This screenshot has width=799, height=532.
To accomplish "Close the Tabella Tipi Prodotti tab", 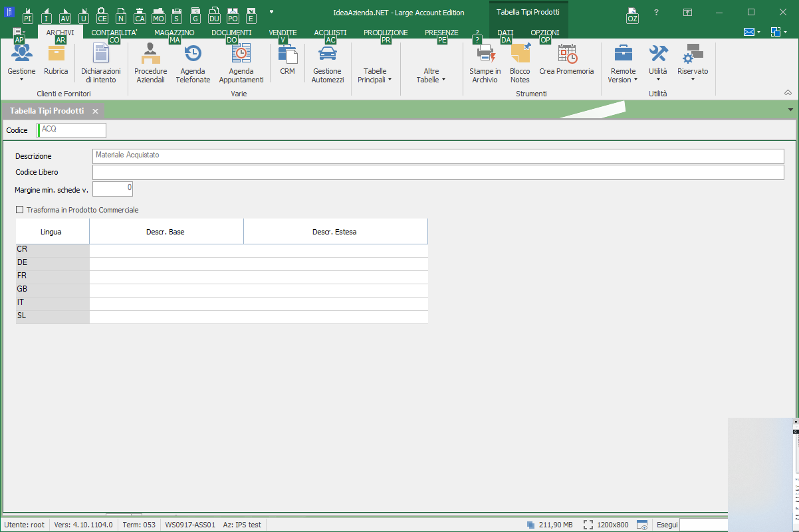I will pyautogui.click(x=96, y=111).
